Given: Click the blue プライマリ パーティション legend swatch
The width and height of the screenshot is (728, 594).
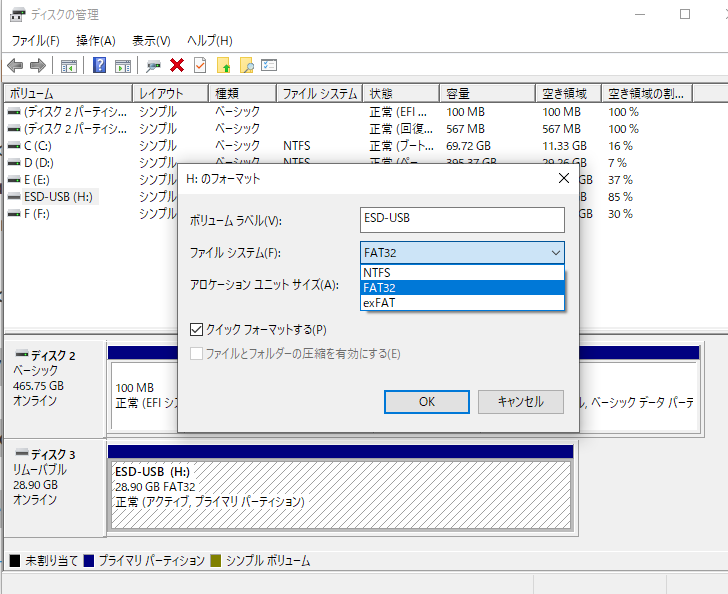Looking at the screenshot, I should point(89,561).
